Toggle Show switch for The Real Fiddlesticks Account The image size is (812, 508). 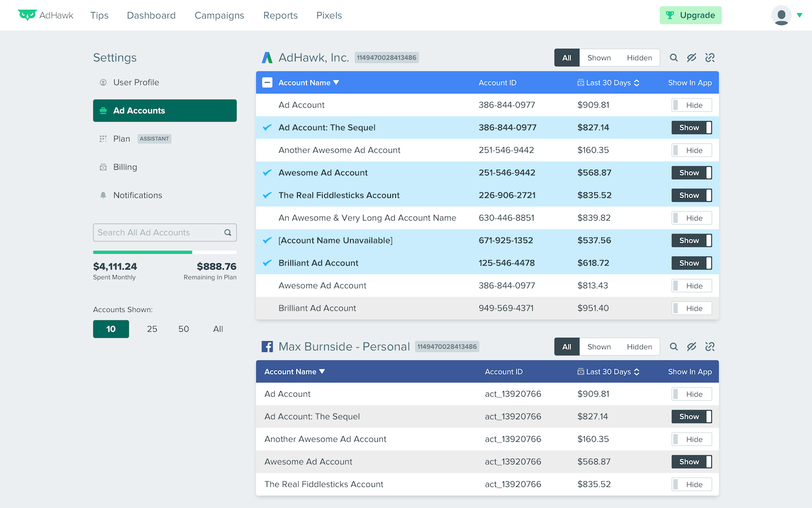click(691, 195)
